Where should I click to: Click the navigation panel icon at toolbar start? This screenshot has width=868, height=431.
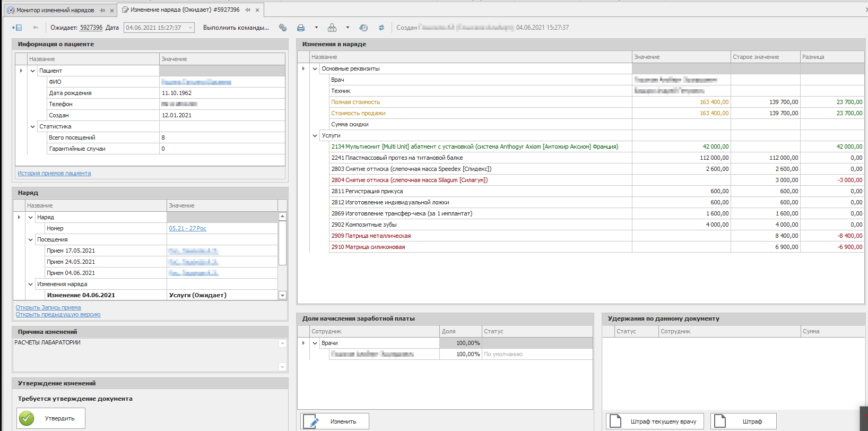point(17,28)
